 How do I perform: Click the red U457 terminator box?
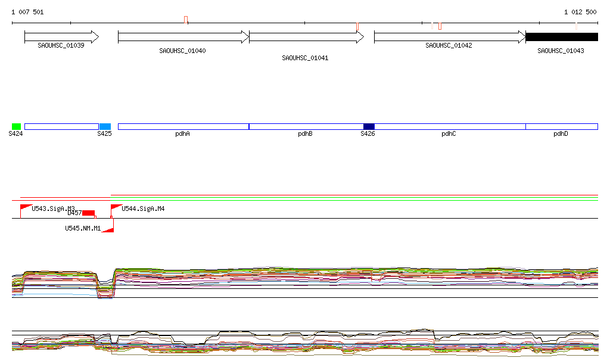coord(88,213)
